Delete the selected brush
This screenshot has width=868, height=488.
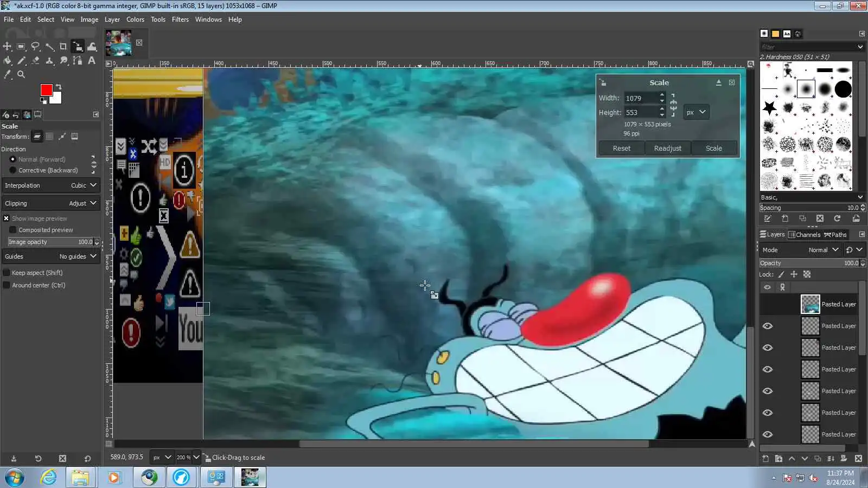tap(820, 219)
